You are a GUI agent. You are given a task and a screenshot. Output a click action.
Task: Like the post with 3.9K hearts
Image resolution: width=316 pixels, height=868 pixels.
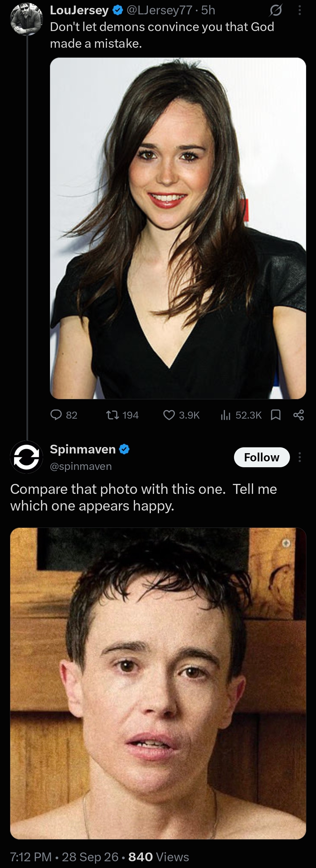(169, 415)
